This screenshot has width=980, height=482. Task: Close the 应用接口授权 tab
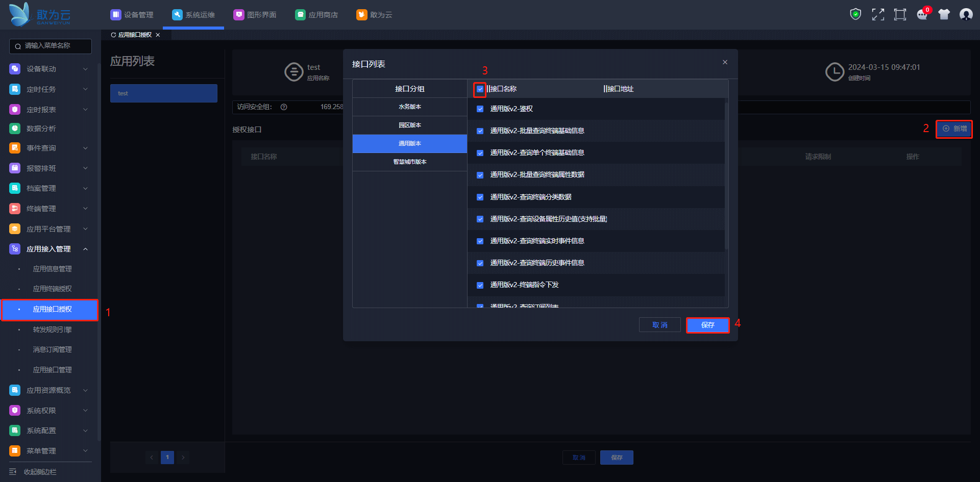[x=158, y=35]
